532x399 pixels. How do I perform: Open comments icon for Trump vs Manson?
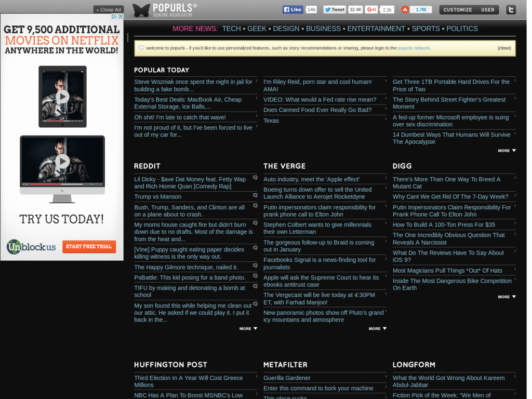point(255,195)
